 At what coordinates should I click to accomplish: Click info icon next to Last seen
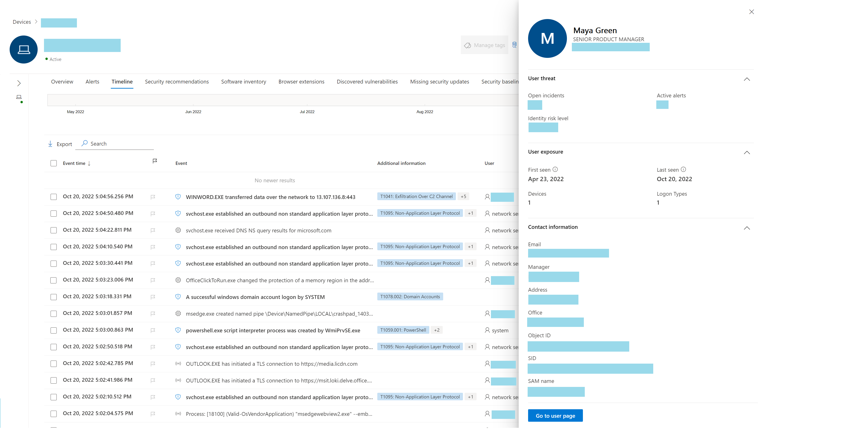[x=683, y=170]
